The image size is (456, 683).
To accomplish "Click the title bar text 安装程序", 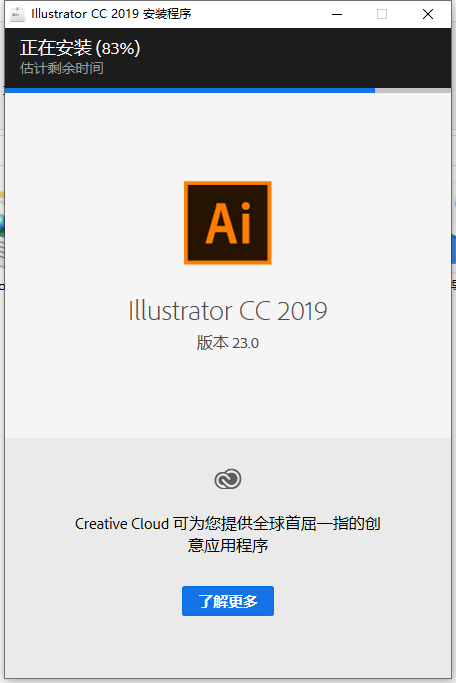I will [x=167, y=14].
